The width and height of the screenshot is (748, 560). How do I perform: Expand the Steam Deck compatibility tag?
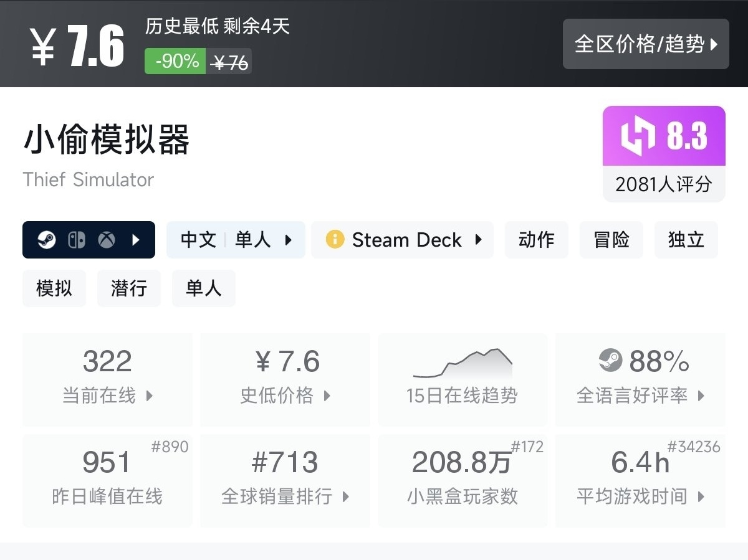click(x=402, y=240)
